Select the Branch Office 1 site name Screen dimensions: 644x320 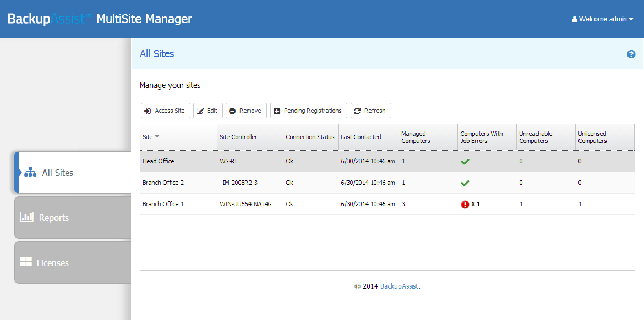(x=163, y=204)
